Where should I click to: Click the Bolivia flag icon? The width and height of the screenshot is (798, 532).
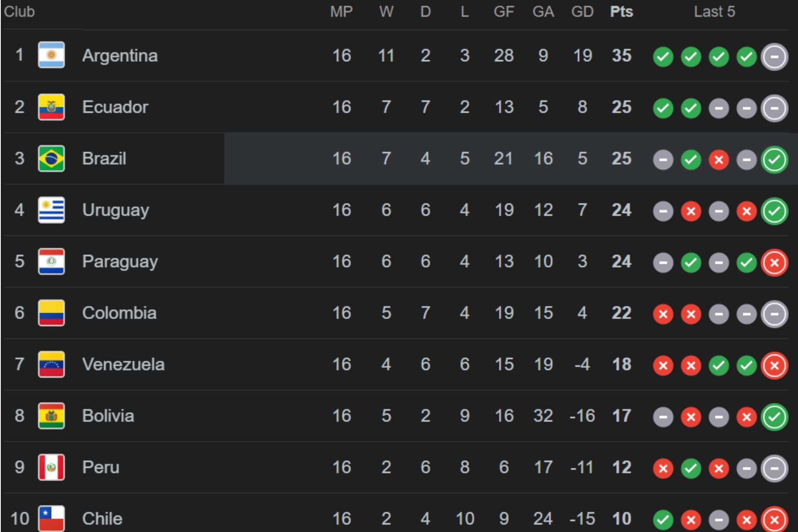pos(51,416)
